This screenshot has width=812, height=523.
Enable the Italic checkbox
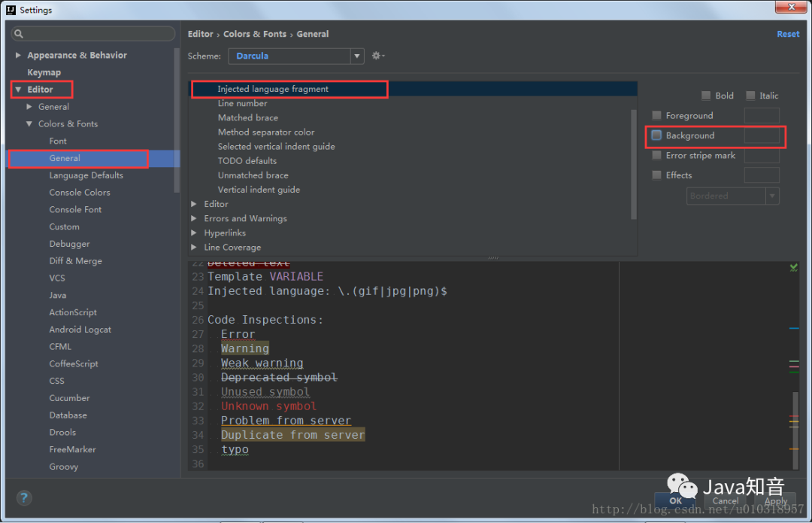tap(750, 96)
